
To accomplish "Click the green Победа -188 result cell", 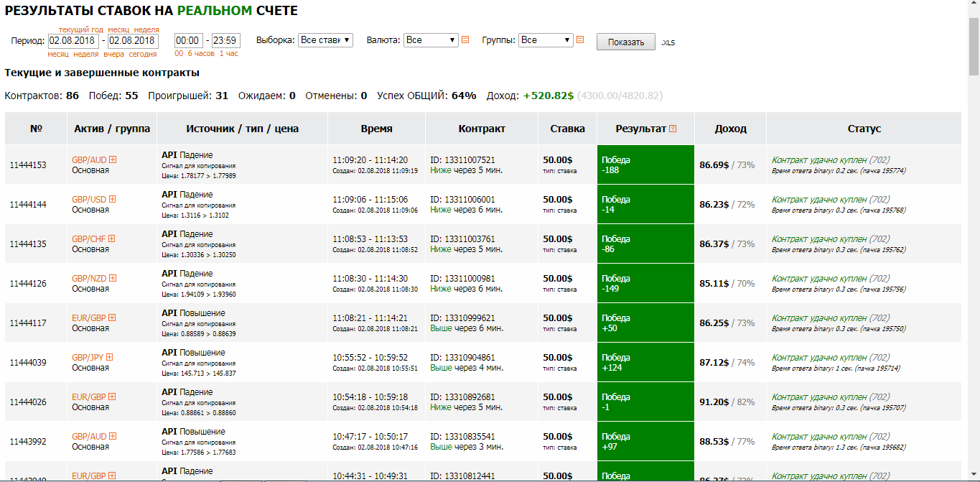I will pos(645,164).
